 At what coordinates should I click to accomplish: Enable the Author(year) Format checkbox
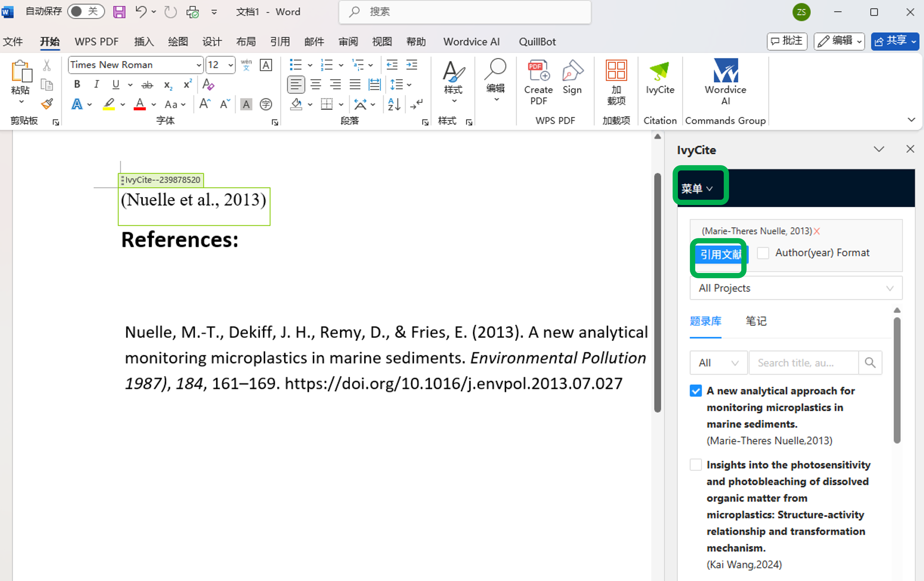763,253
